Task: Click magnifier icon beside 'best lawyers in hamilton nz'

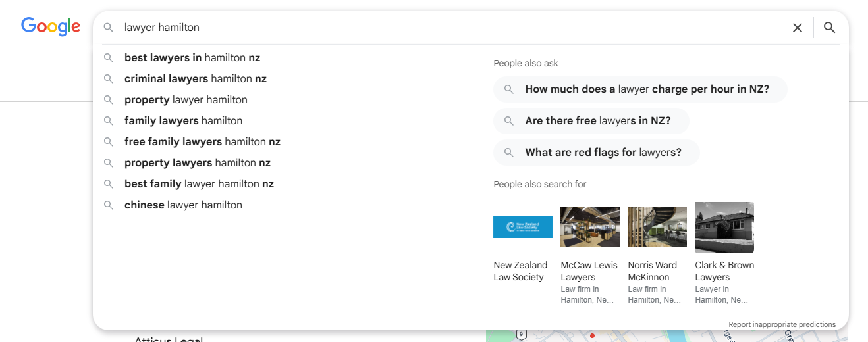Action: point(109,58)
